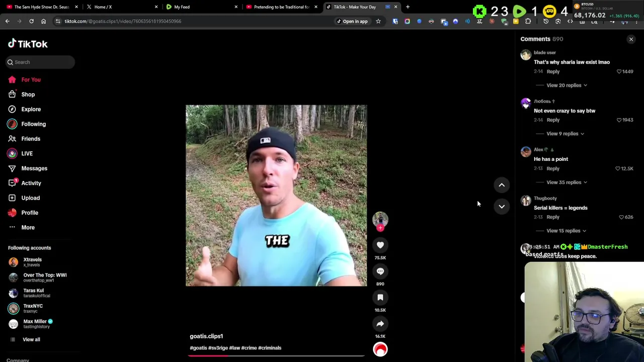This screenshot has width=644, height=362.
Task: Open the music disc icon
Action: point(380,349)
